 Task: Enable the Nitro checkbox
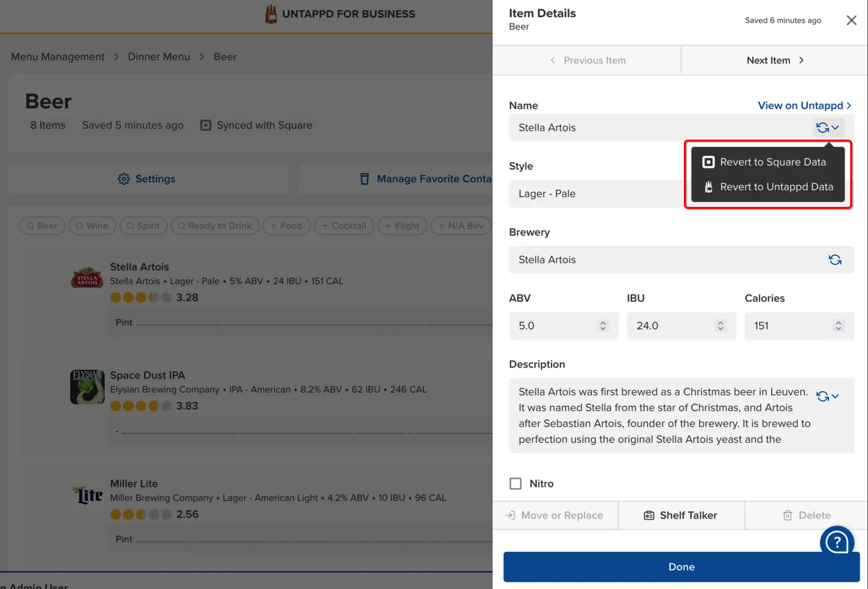[516, 484]
